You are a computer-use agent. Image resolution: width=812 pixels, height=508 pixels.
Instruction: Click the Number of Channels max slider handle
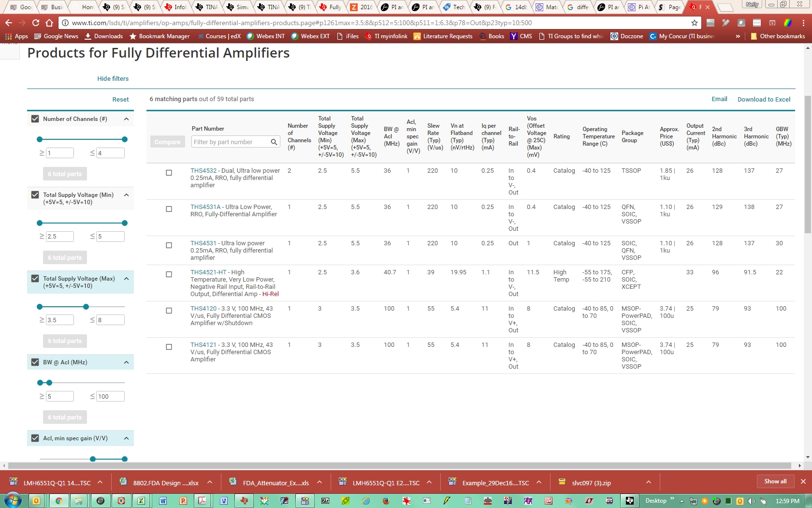click(125, 139)
